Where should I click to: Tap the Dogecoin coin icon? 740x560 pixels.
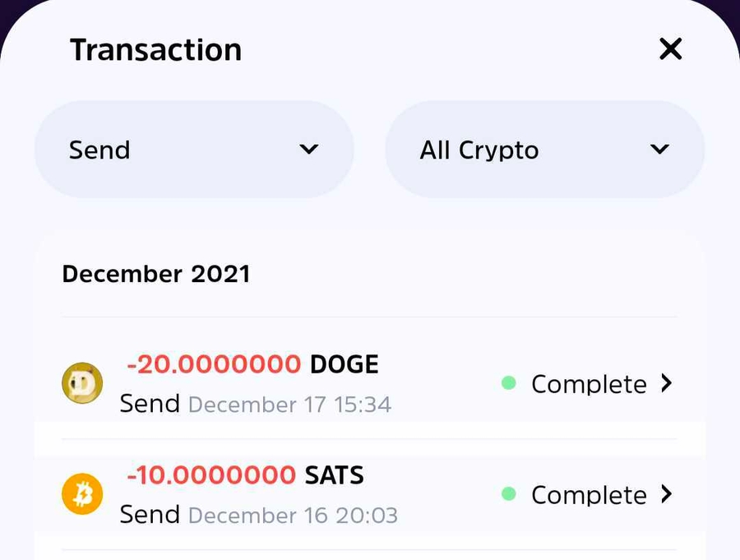pyautogui.click(x=82, y=383)
